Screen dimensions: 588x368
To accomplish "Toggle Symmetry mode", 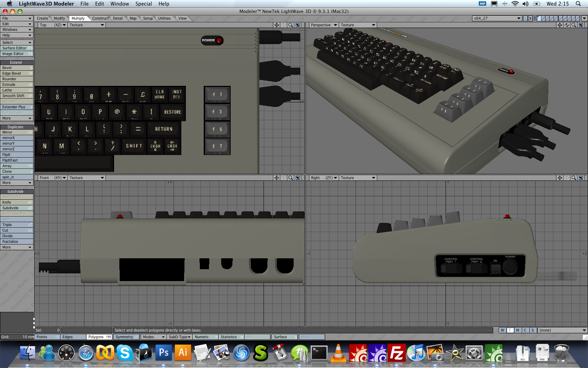I will pos(126,337).
